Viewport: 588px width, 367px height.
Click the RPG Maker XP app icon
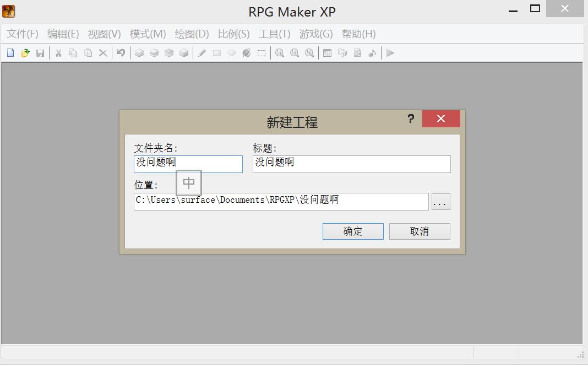8,12
